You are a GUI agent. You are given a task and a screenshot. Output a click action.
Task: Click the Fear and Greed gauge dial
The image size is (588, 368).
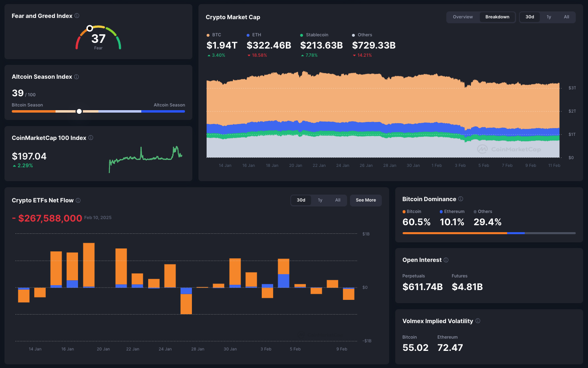(x=98, y=38)
